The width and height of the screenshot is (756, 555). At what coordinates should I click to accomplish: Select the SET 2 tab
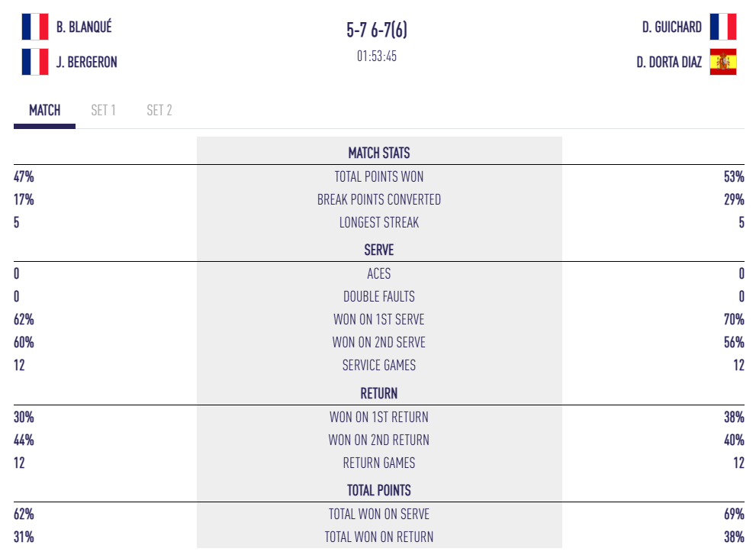159,110
